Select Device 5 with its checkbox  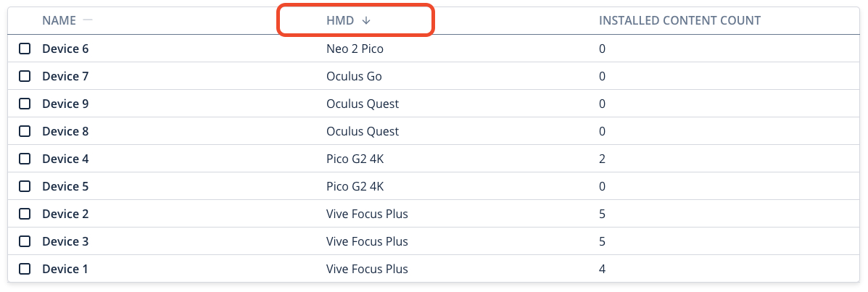pyautogui.click(x=25, y=186)
